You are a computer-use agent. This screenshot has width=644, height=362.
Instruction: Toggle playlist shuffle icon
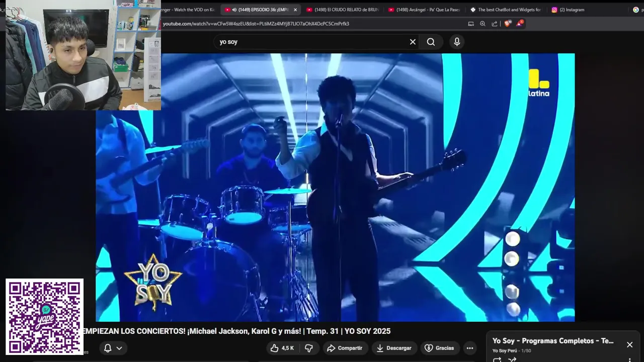click(512, 359)
